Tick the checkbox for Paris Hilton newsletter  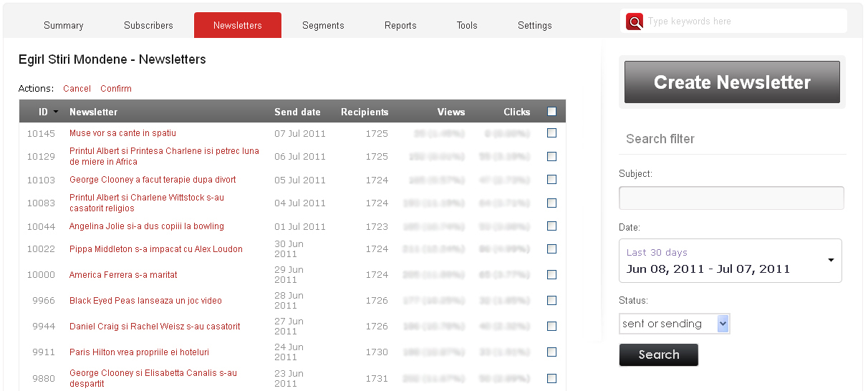coord(551,352)
